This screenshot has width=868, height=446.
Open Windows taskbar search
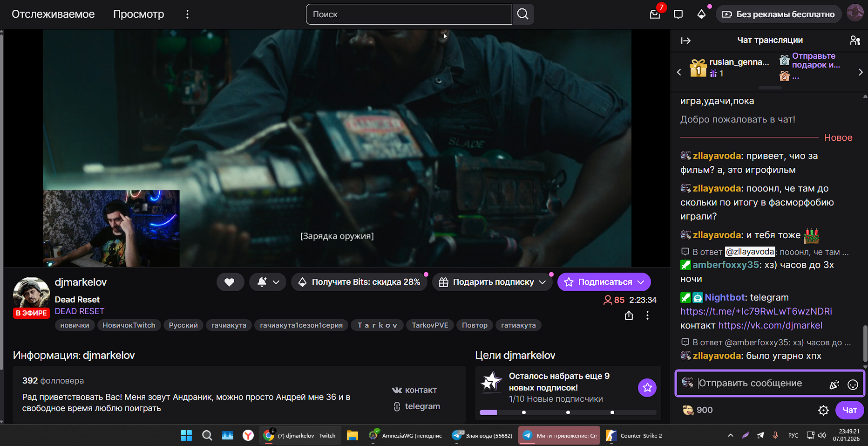(207, 435)
